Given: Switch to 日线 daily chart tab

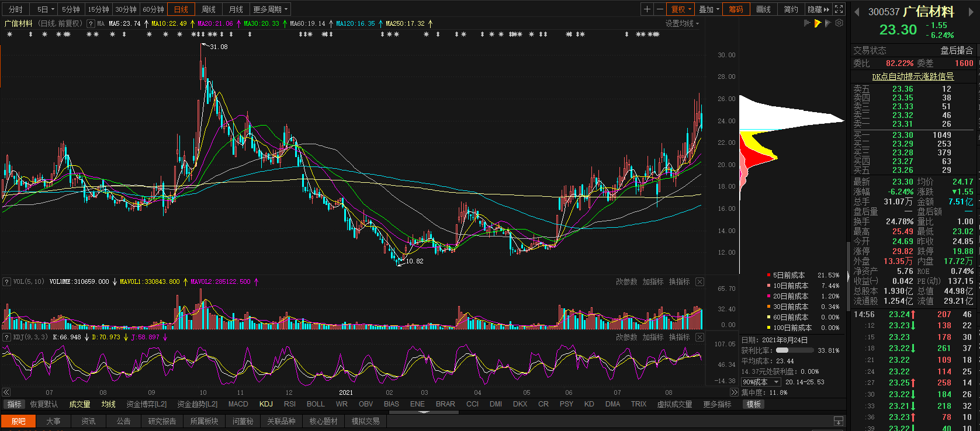Looking at the screenshot, I should (x=181, y=9).
